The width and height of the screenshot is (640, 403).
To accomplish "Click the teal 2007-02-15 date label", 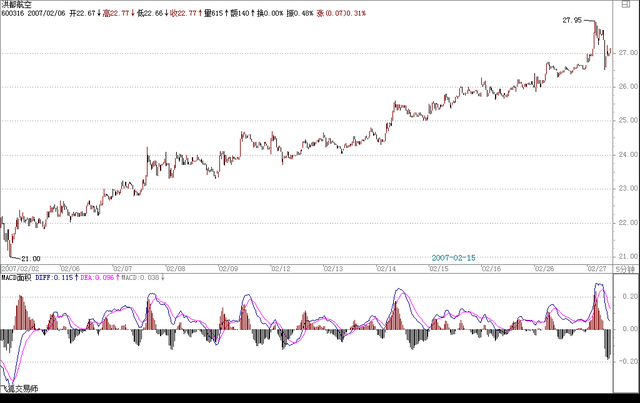I will (453, 258).
